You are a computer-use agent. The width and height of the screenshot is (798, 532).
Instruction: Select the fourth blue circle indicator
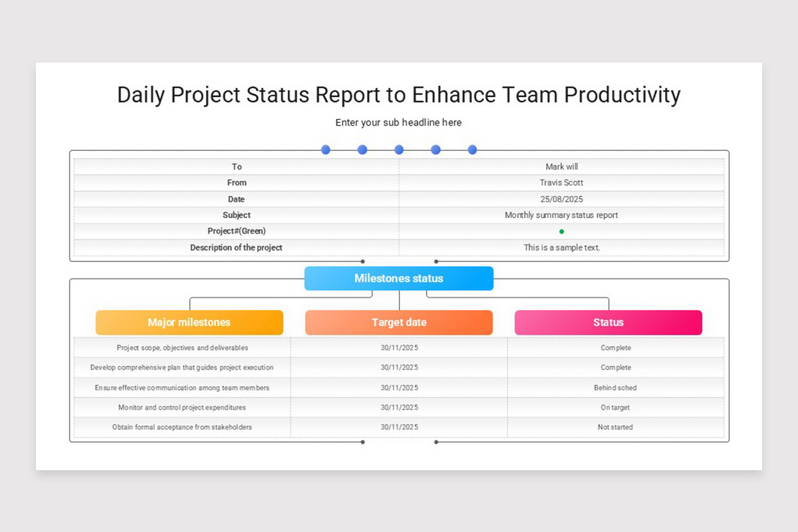click(x=436, y=150)
